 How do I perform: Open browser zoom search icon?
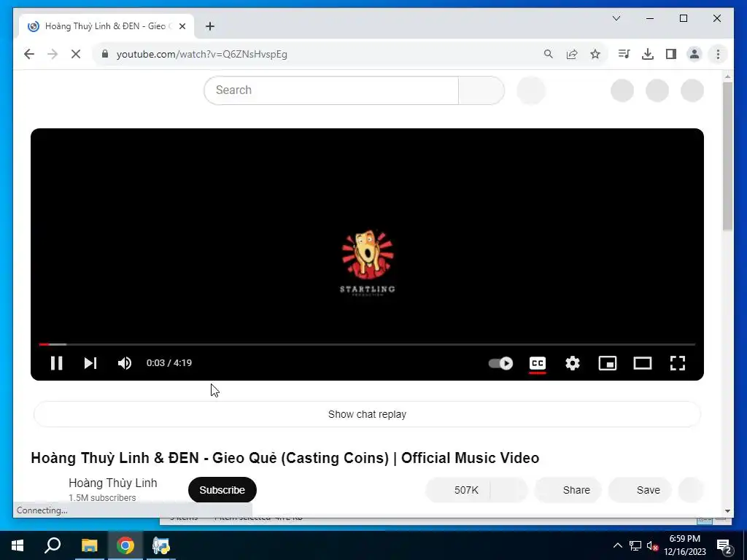coord(549,54)
